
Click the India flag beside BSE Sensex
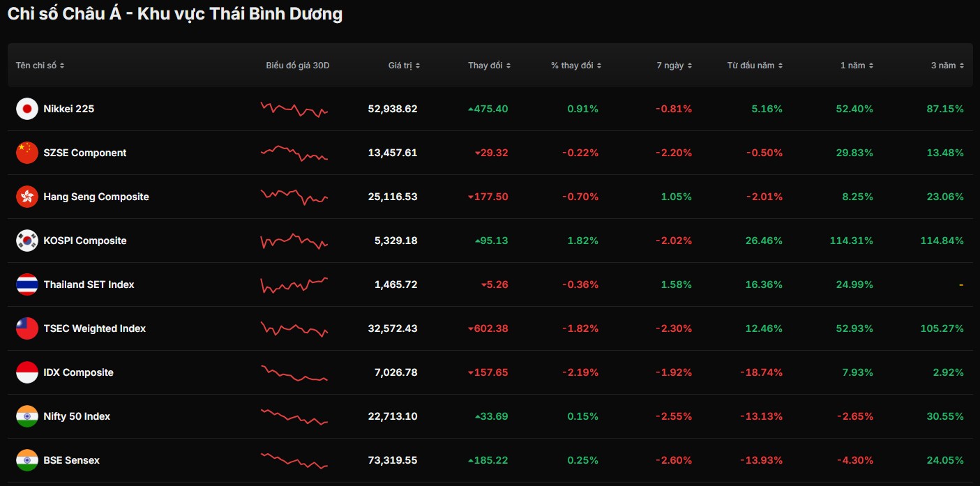tap(27, 460)
